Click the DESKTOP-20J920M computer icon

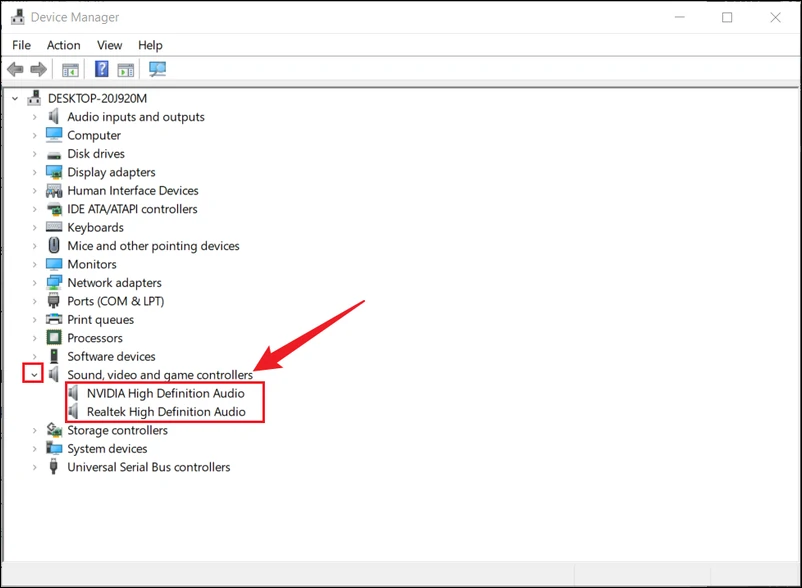point(34,97)
